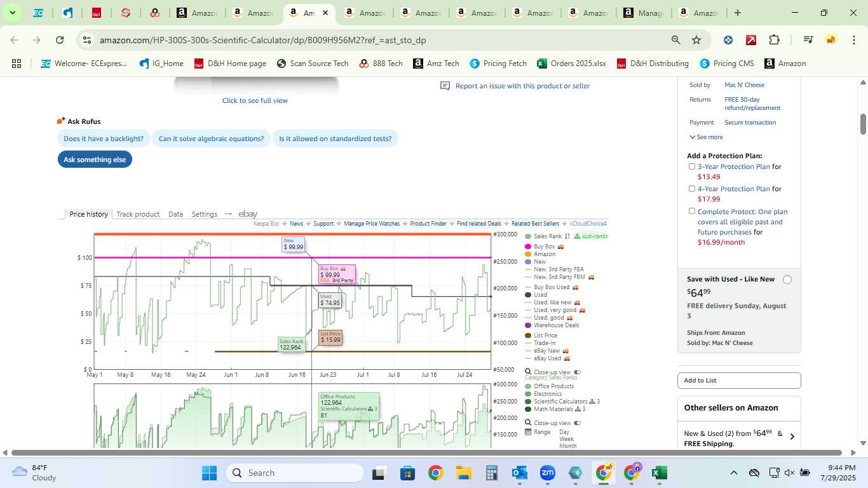868x488 pixels.
Task: Open the Keepa Settings tab
Action: pyautogui.click(x=205, y=214)
